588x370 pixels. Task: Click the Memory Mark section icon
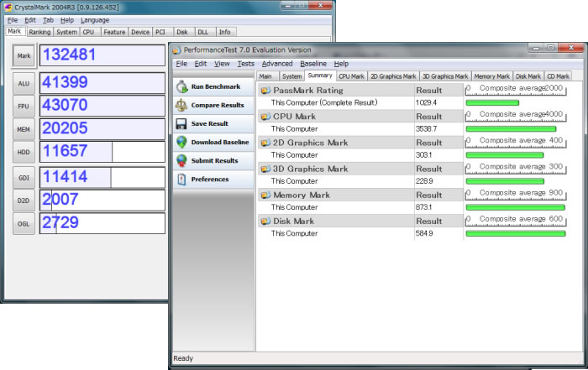[x=265, y=195]
